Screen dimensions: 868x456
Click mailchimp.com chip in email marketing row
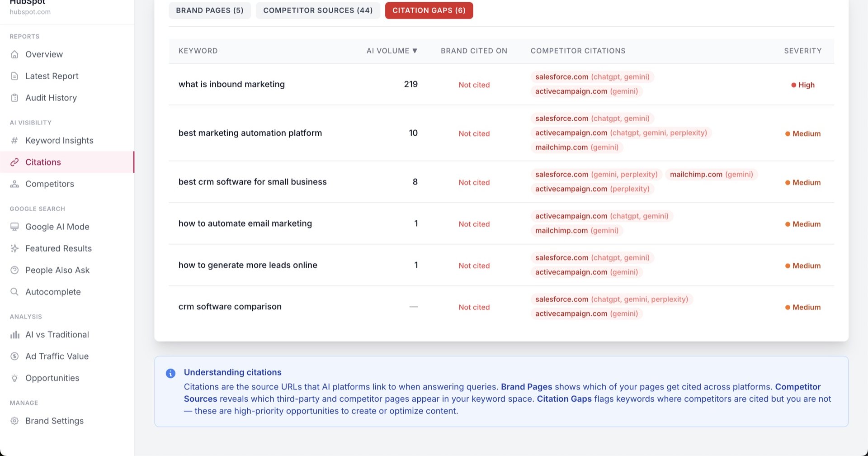[577, 231]
